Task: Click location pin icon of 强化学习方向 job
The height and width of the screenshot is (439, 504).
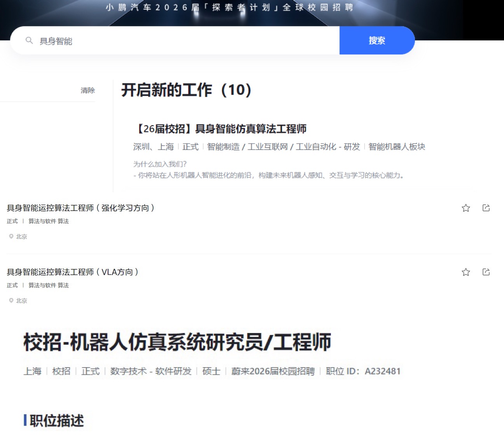Action: point(11,236)
